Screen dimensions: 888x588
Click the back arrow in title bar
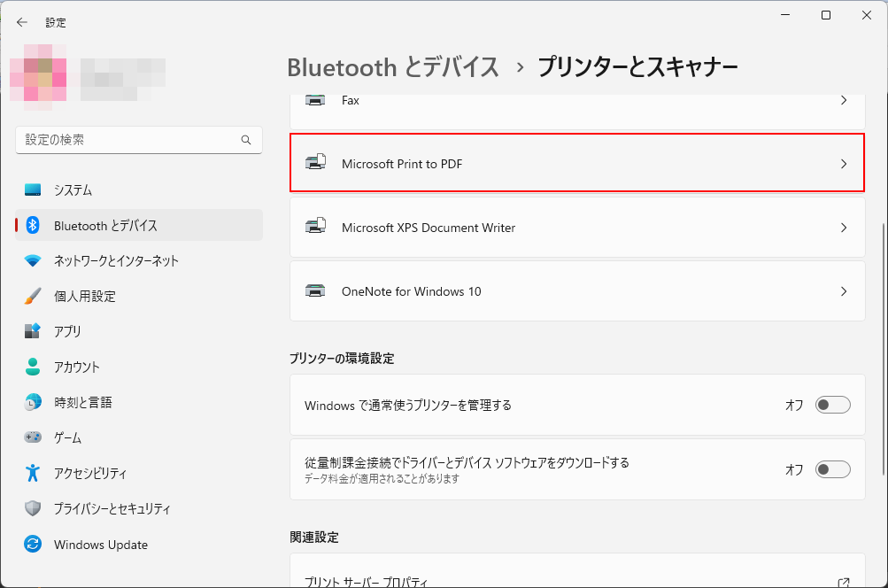pos(22,22)
